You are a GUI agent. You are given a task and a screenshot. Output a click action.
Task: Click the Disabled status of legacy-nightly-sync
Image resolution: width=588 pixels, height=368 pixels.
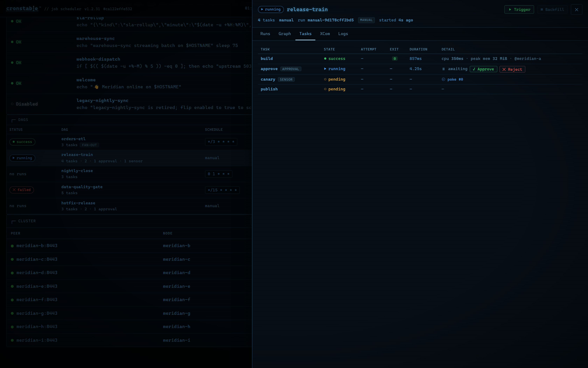pos(24,104)
